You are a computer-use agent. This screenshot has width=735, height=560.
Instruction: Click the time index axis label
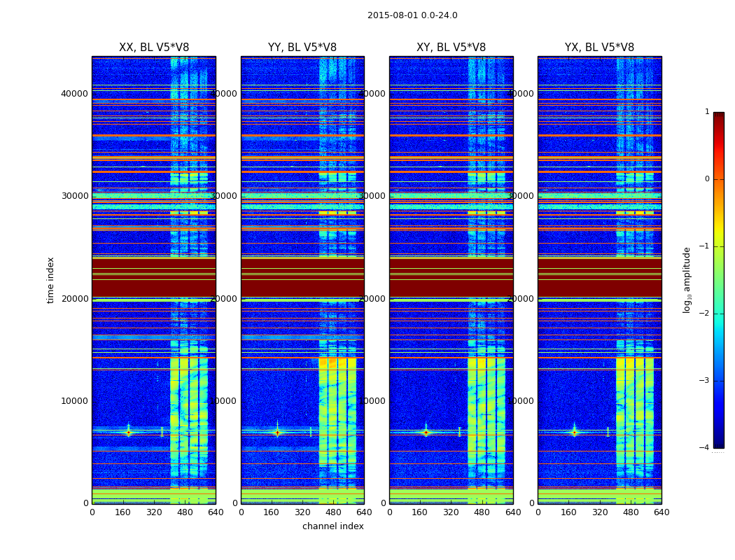50,280
